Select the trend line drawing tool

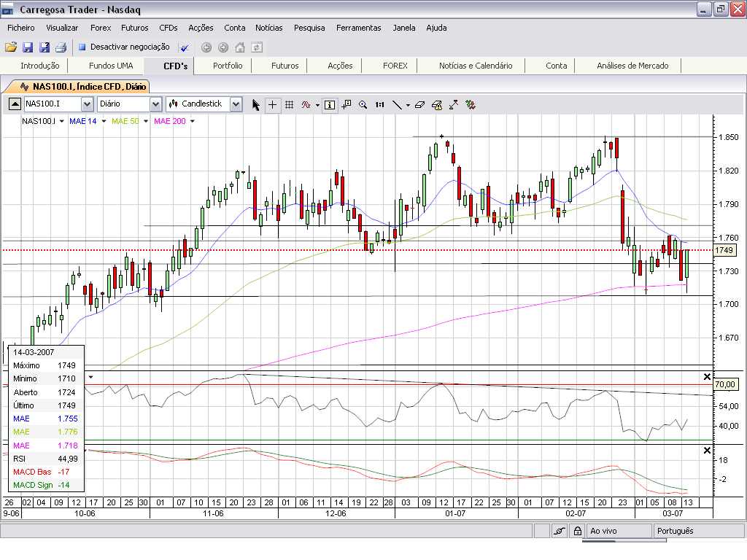point(397,105)
